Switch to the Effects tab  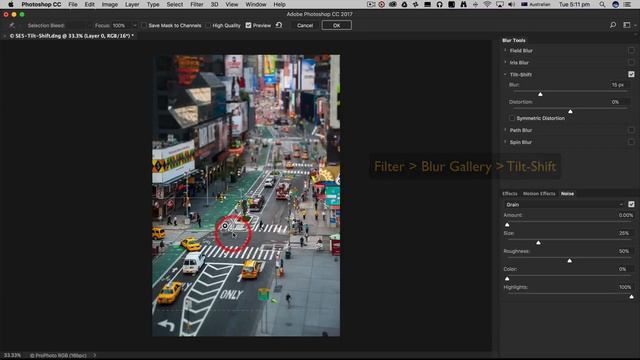pyautogui.click(x=509, y=193)
